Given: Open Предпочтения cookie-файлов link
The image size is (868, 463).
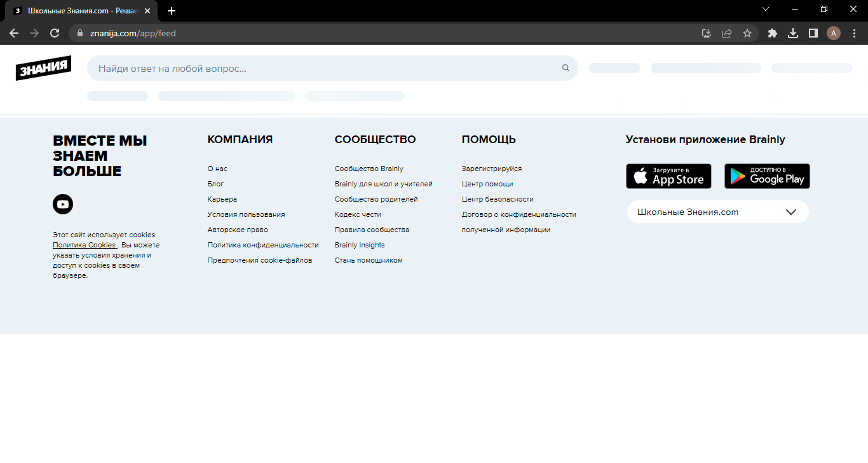Looking at the screenshot, I should (x=260, y=260).
